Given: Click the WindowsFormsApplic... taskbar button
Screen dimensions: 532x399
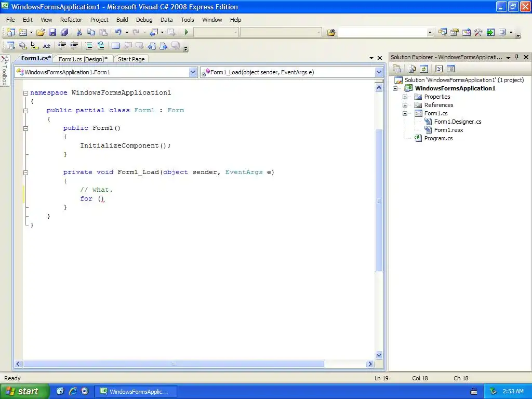Looking at the screenshot, I should coord(136,392).
